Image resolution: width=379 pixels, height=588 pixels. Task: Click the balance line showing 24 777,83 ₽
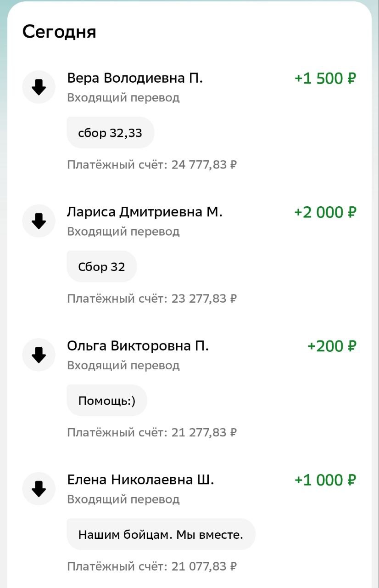pyautogui.click(x=152, y=164)
